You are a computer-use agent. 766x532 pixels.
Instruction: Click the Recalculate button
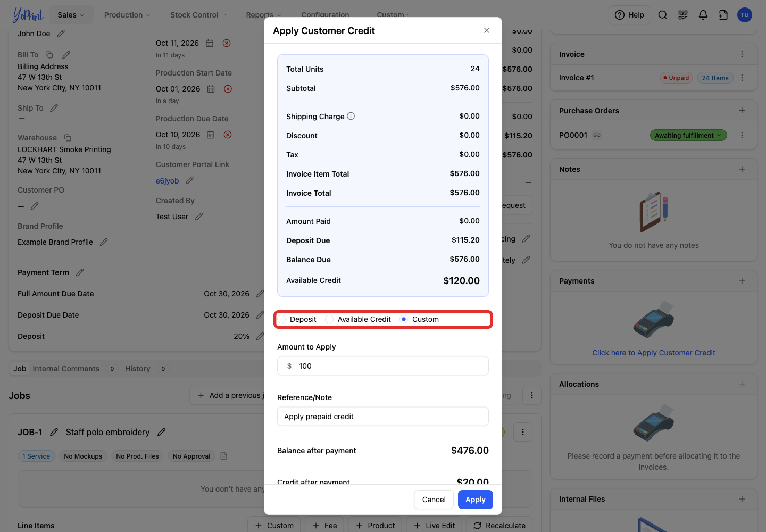499,526
